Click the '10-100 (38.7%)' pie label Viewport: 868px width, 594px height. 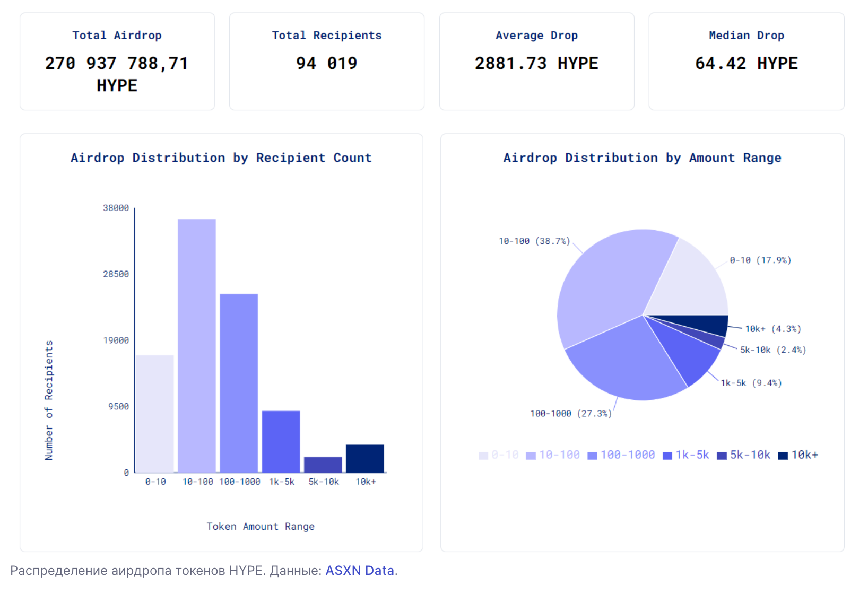(x=534, y=241)
